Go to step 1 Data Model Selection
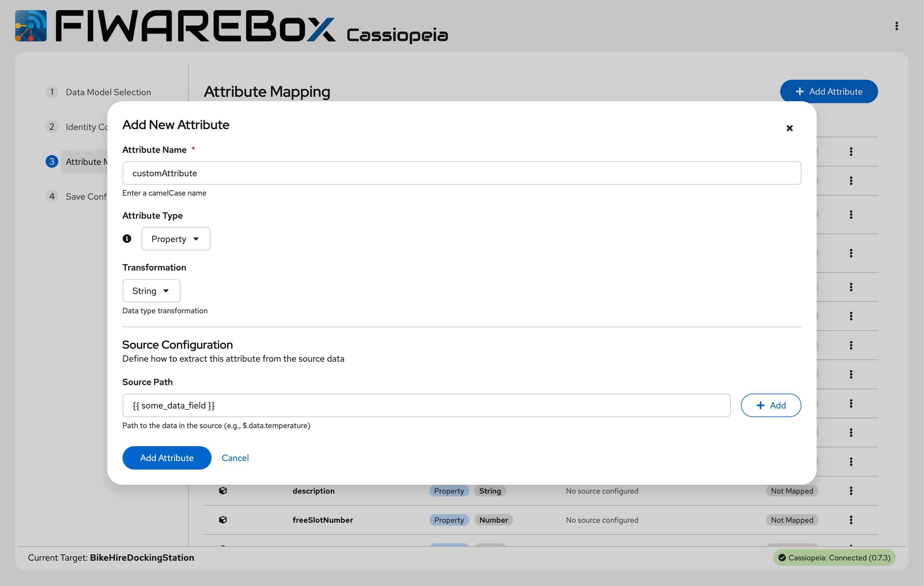Viewport: 924px width, 586px height. [108, 92]
